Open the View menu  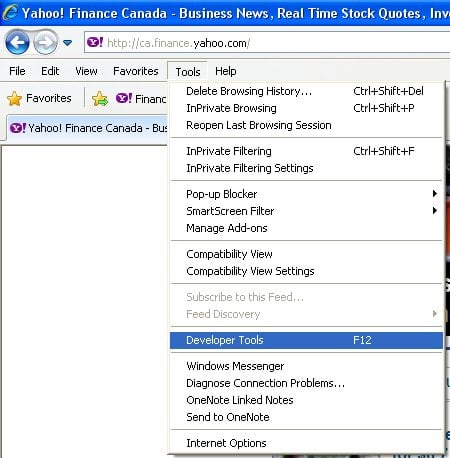click(86, 71)
